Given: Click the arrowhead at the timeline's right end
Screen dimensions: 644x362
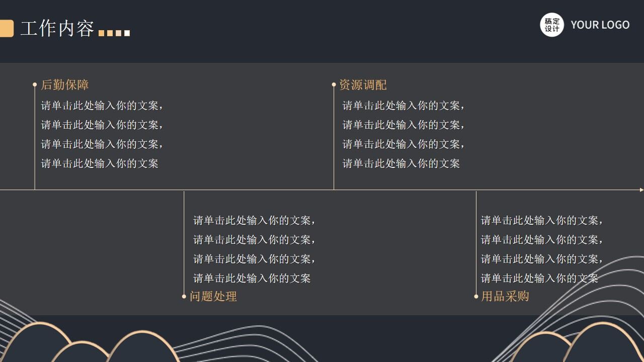Looking at the screenshot, I should pos(640,190).
